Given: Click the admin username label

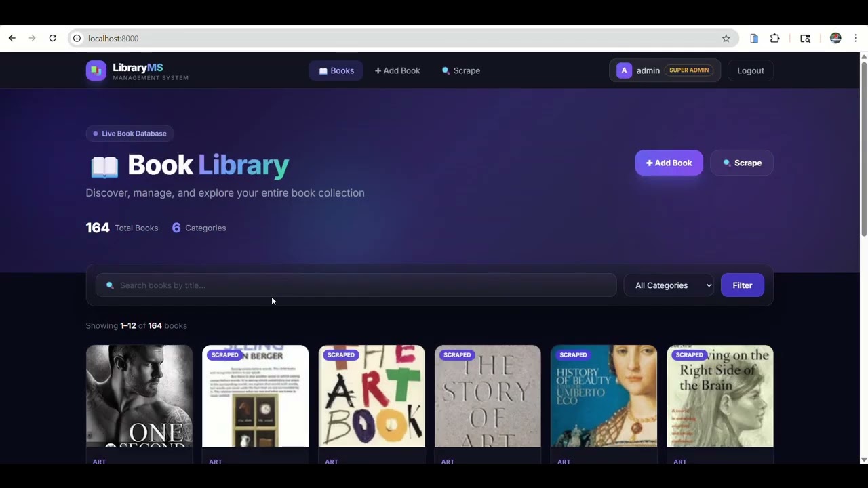Looking at the screenshot, I should click(x=648, y=70).
